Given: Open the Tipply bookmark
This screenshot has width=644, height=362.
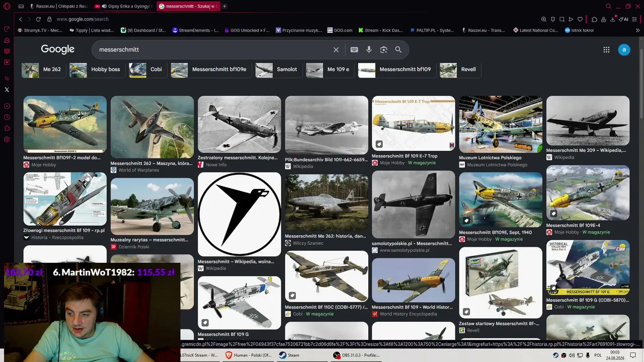Looking at the screenshot, I should click(x=91, y=30).
